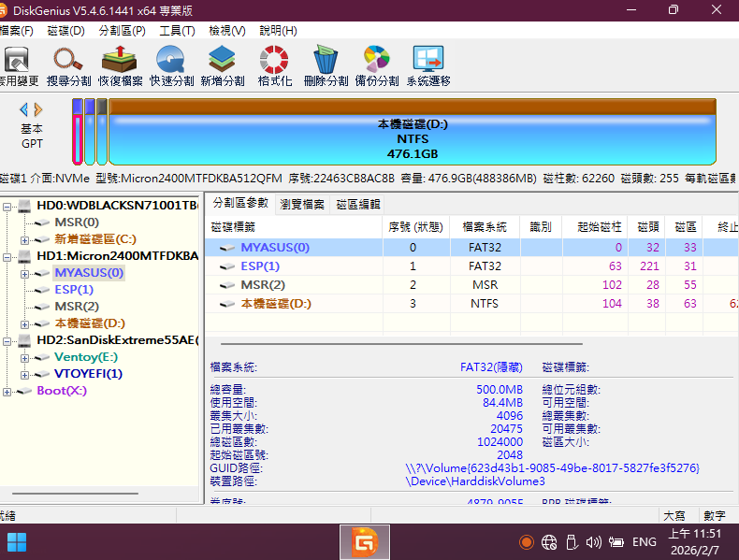Select the 本機磁碟(D:) row in partition table

pyautogui.click(x=471, y=304)
